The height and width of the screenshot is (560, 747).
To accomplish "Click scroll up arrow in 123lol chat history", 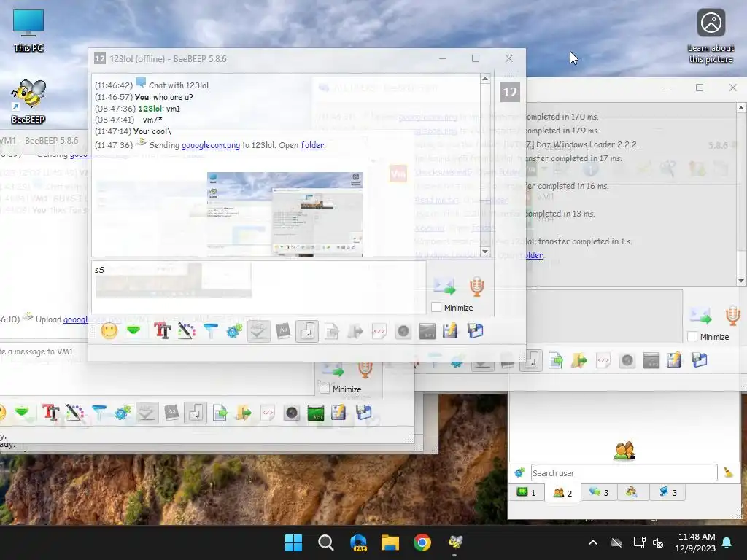I will pos(485,79).
